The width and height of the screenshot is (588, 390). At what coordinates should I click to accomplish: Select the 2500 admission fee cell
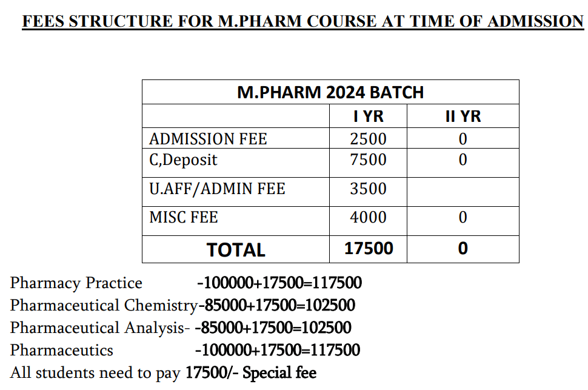[368, 139]
